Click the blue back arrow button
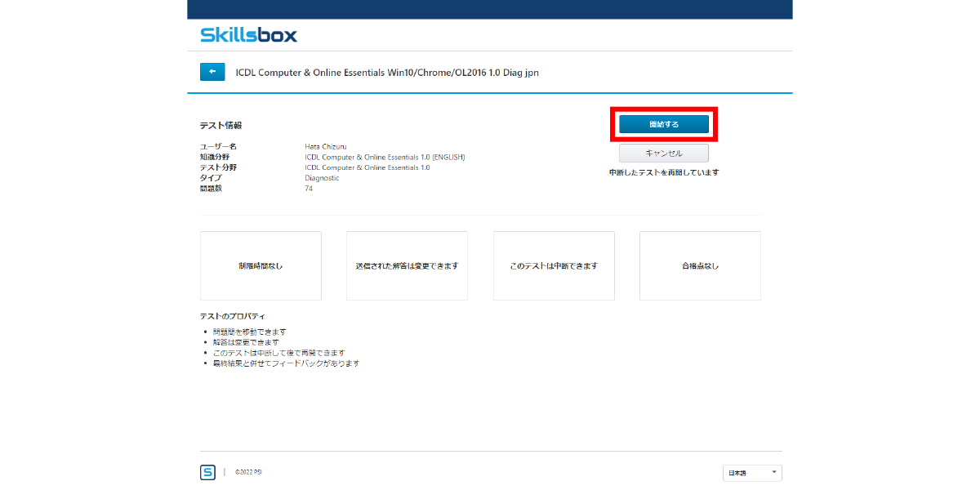980x490 pixels. pyautogui.click(x=212, y=72)
